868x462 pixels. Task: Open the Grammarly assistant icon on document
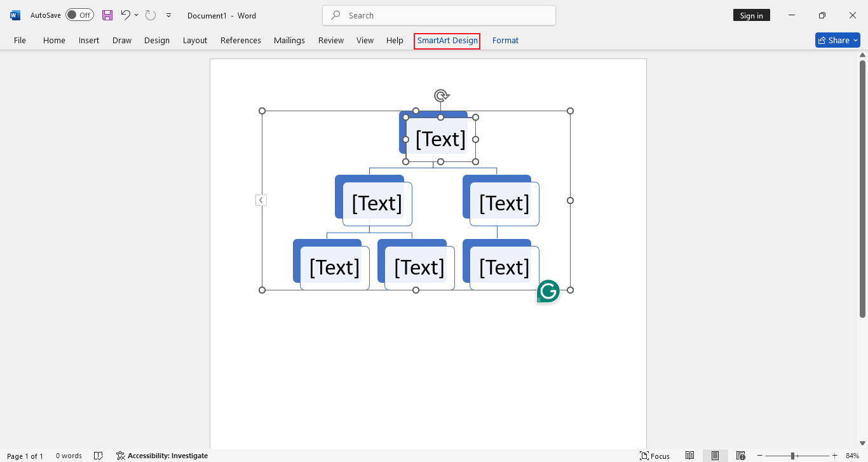[546, 291]
